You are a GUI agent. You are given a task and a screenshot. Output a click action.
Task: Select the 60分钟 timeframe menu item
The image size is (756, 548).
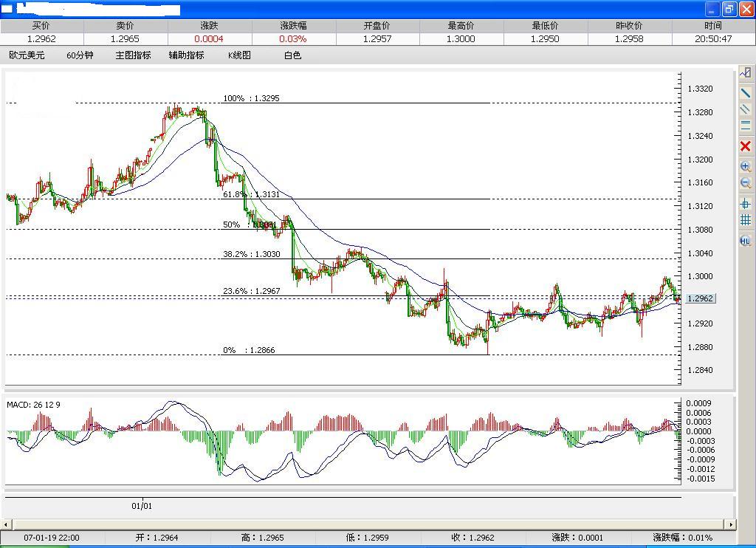tap(78, 55)
